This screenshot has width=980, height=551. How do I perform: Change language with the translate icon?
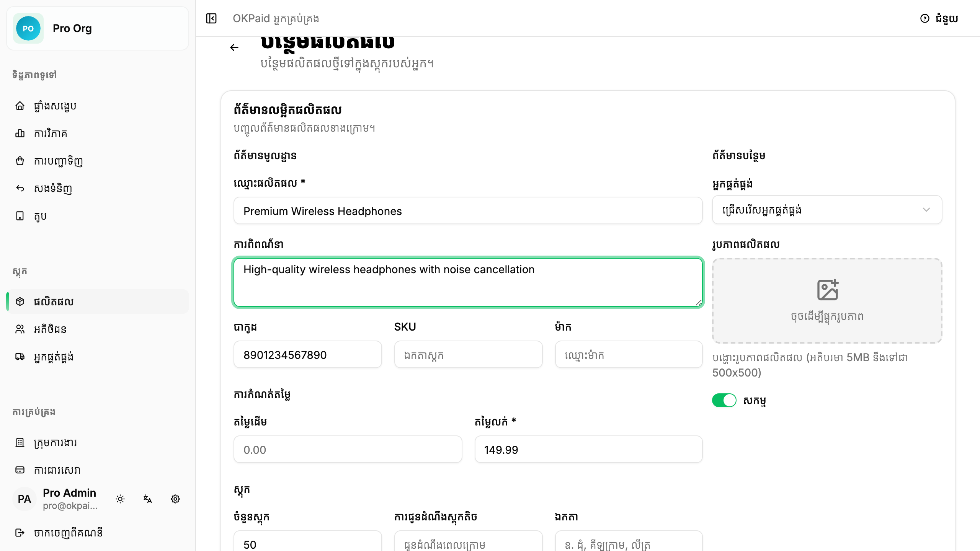click(x=148, y=499)
